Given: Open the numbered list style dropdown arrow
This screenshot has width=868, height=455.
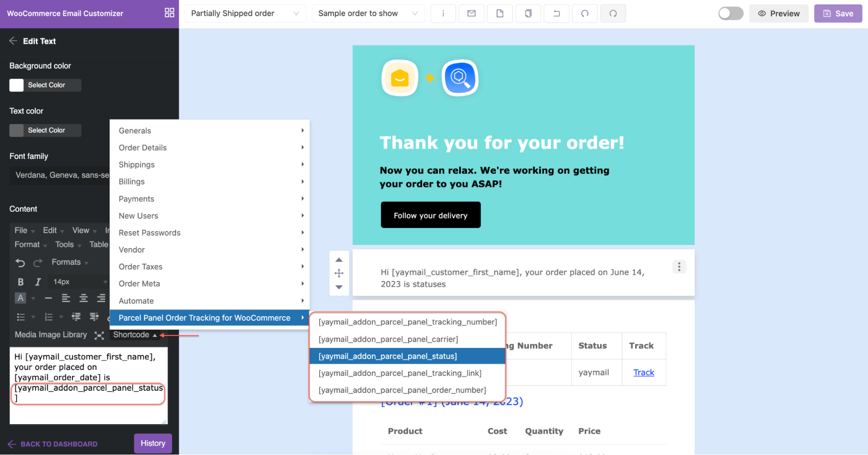Looking at the screenshot, I should click(61, 317).
